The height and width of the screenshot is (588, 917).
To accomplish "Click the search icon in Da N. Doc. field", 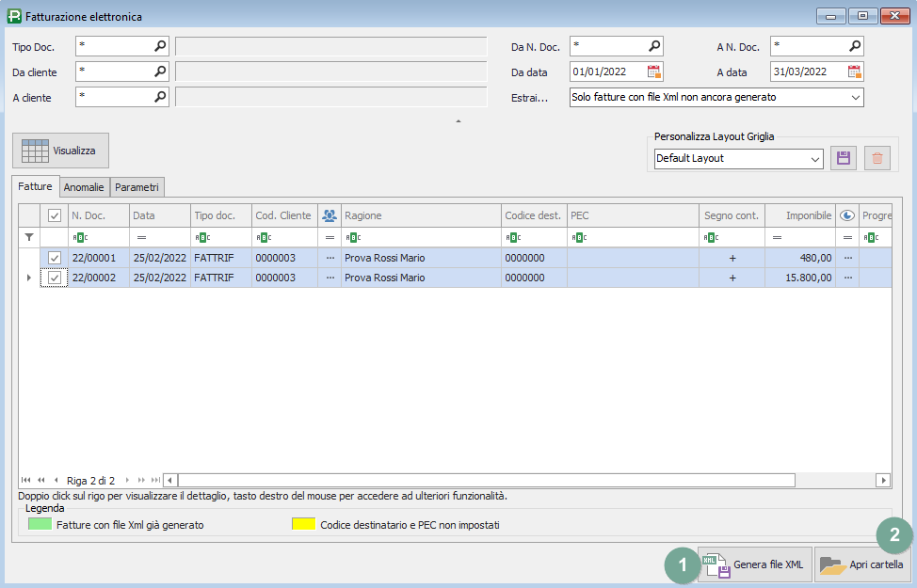I will click(654, 45).
